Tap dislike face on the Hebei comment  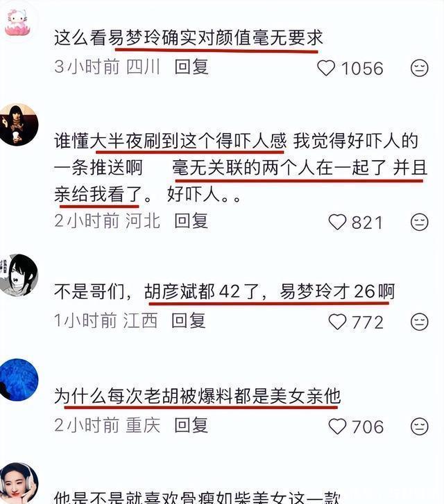(419, 222)
